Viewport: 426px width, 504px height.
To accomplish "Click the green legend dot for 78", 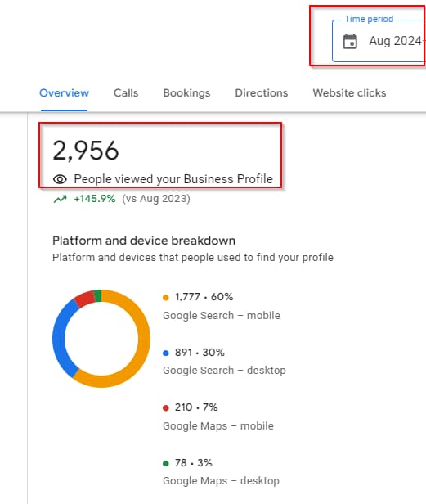I will (x=166, y=463).
